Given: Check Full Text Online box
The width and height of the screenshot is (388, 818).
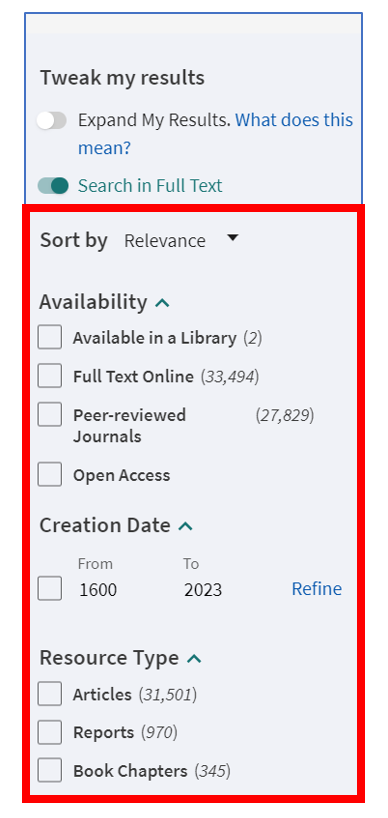Looking at the screenshot, I should coord(50,376).
